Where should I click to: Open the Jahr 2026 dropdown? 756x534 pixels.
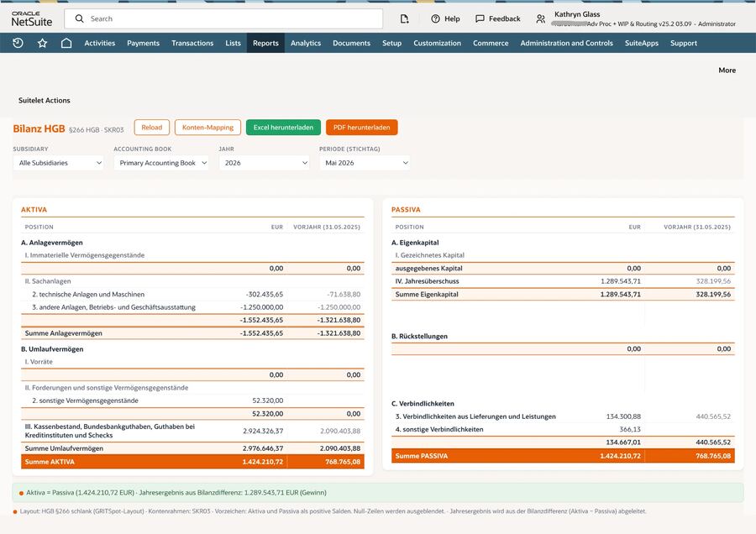point(265,163)
